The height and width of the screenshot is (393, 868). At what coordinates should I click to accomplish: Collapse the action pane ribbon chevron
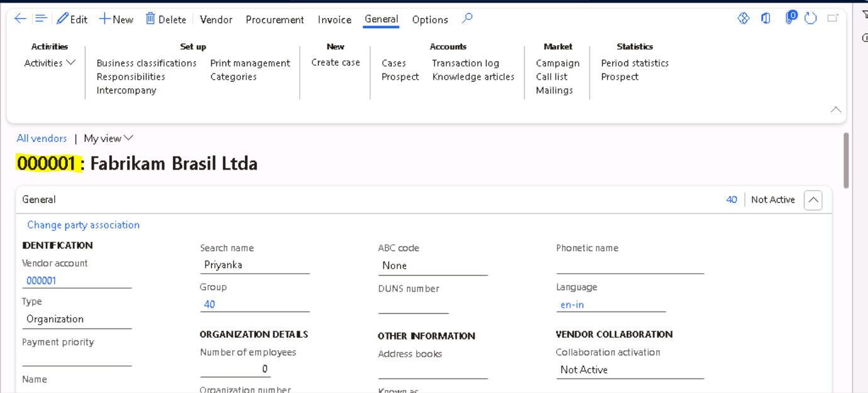tap(835, 109)
